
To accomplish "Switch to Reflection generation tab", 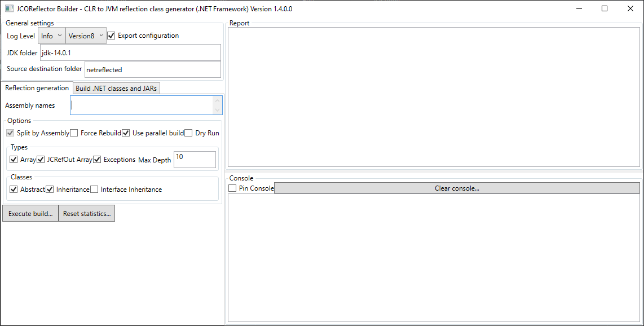I will coord(37,88).
